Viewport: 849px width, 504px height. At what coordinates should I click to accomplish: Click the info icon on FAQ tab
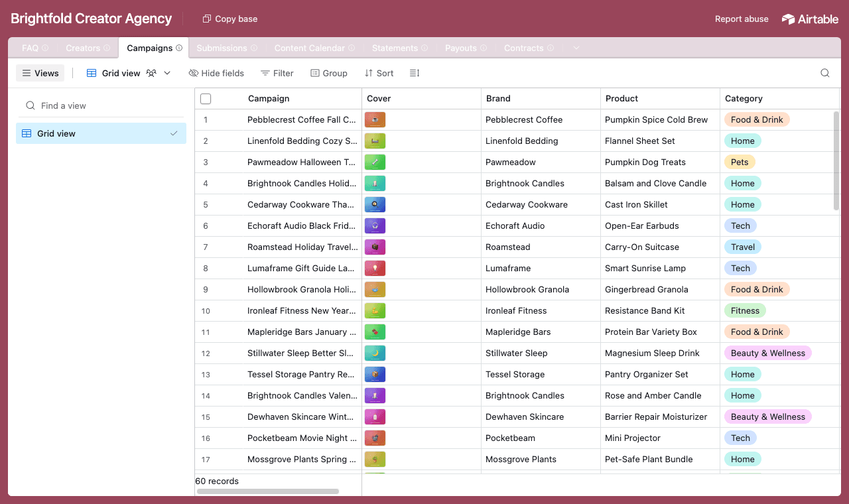[45, 48]
